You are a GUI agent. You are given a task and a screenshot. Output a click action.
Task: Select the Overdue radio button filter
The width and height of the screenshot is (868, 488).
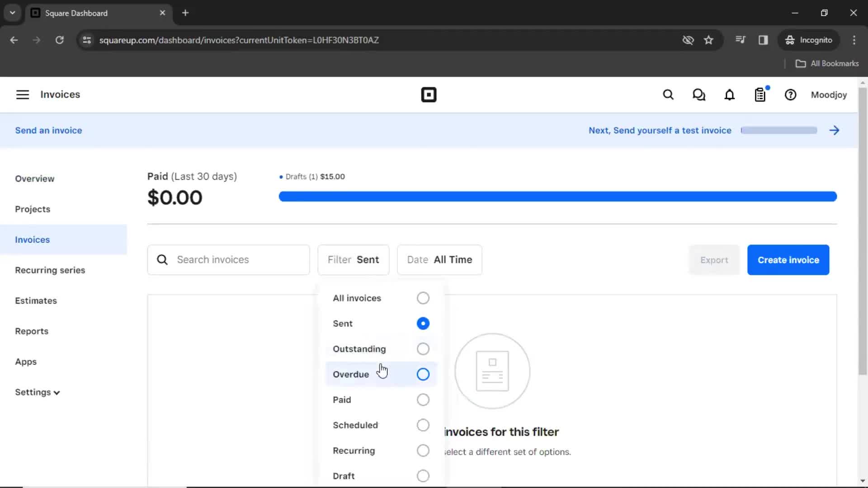(423, 374)
